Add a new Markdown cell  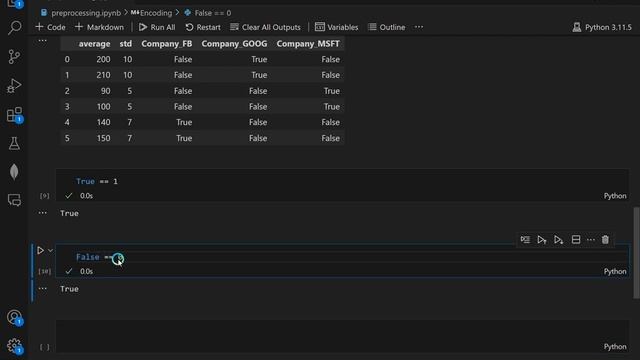(100, 27)
